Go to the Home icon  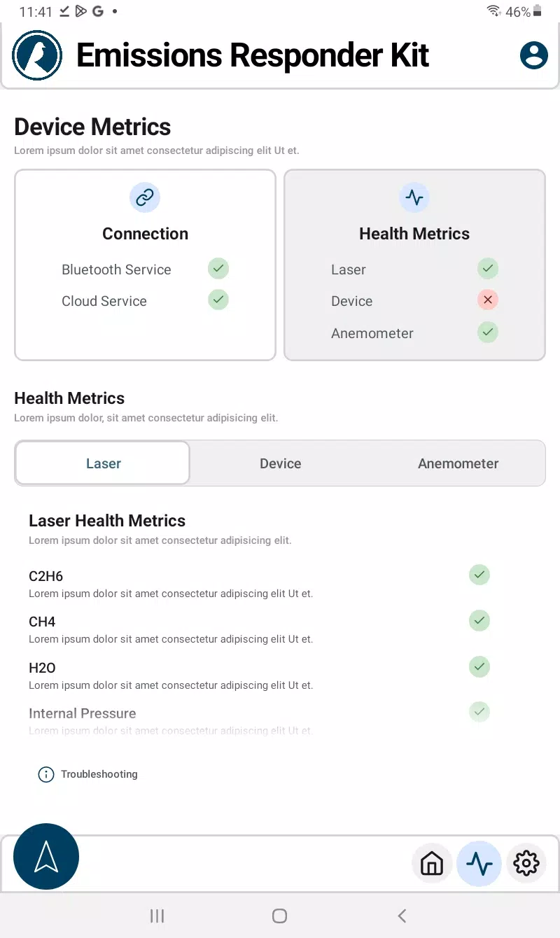click(432, 864)
